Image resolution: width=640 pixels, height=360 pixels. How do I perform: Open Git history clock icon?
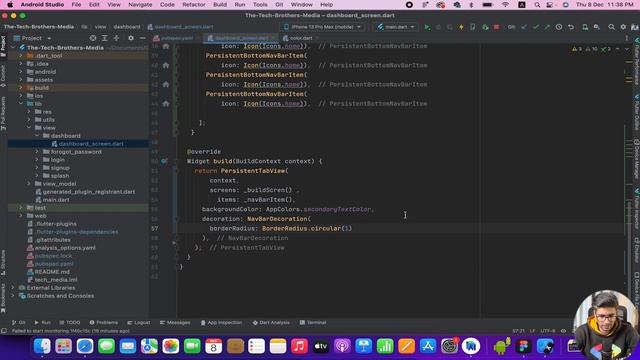point(559,27)
